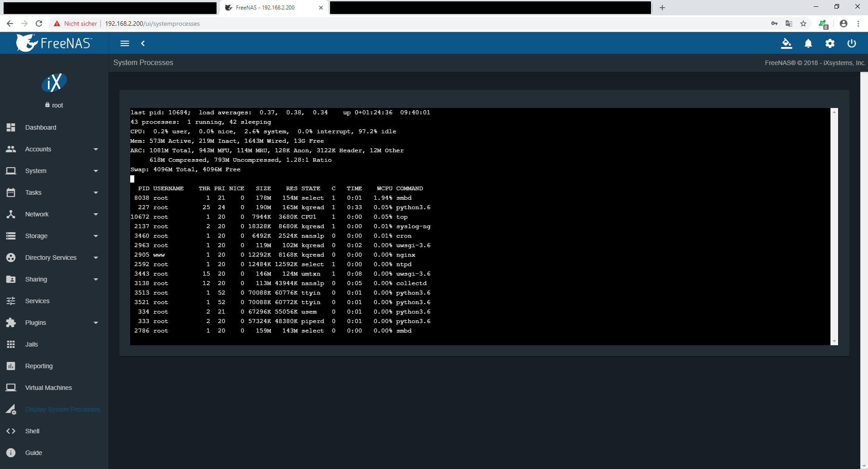Open Virtual Machines page
868x469 pixels.
click(48, 388)
